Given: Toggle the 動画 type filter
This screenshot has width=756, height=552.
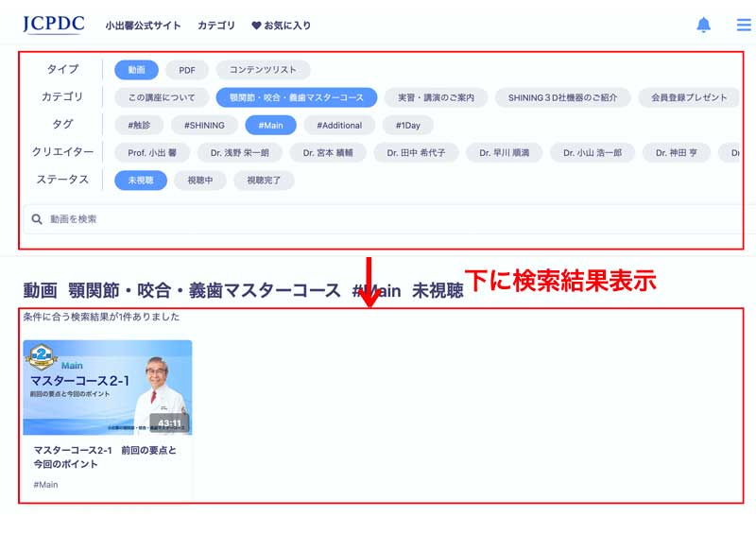Looking at the screenshot, I should click(x=137, y=70).
